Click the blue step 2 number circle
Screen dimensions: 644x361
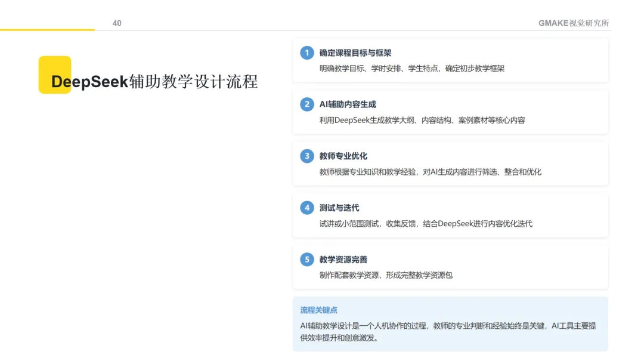pos(307,104)
